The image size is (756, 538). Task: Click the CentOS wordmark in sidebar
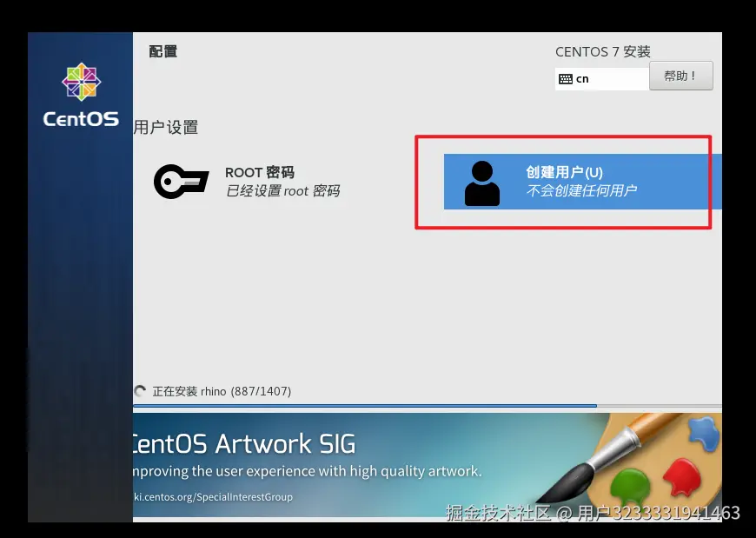81,119
